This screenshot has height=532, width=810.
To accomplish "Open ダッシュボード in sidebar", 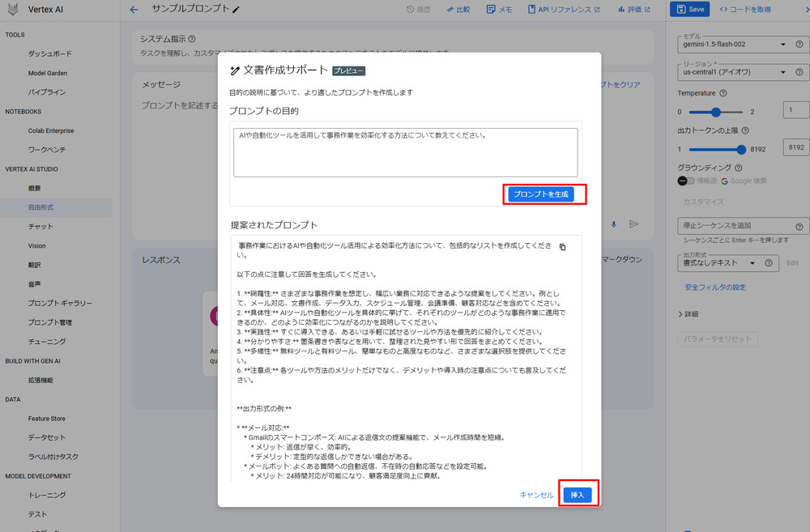I will (x=49, y=53).
